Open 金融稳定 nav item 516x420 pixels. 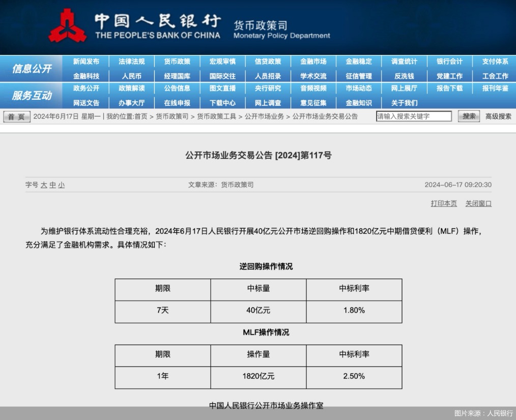pos(359,62)
